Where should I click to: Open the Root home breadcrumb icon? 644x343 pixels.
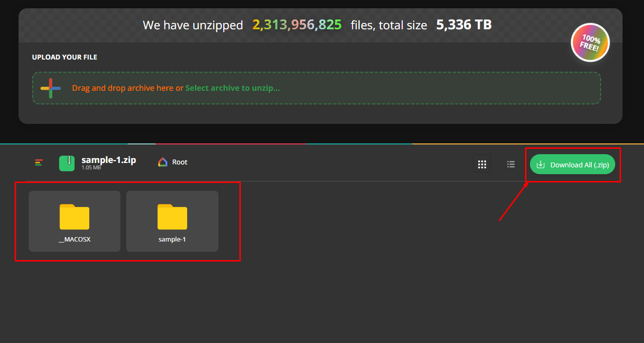tap(161, 161)
